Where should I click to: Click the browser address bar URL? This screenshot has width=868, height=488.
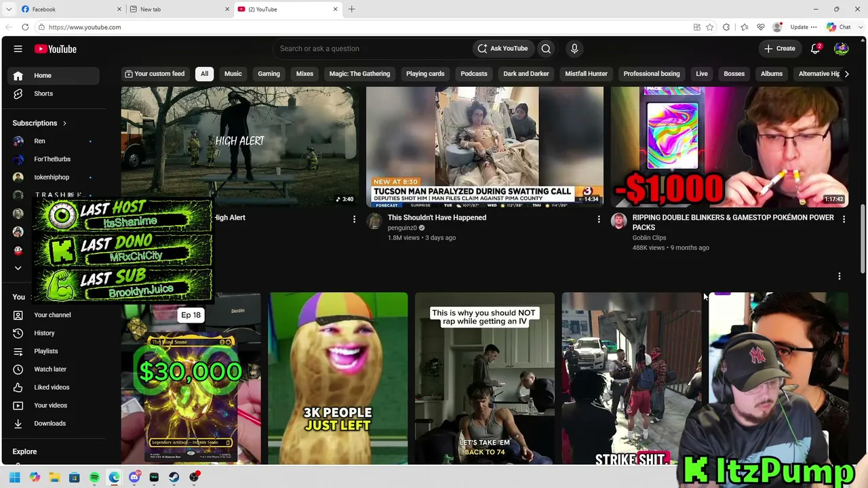[85, 27]
